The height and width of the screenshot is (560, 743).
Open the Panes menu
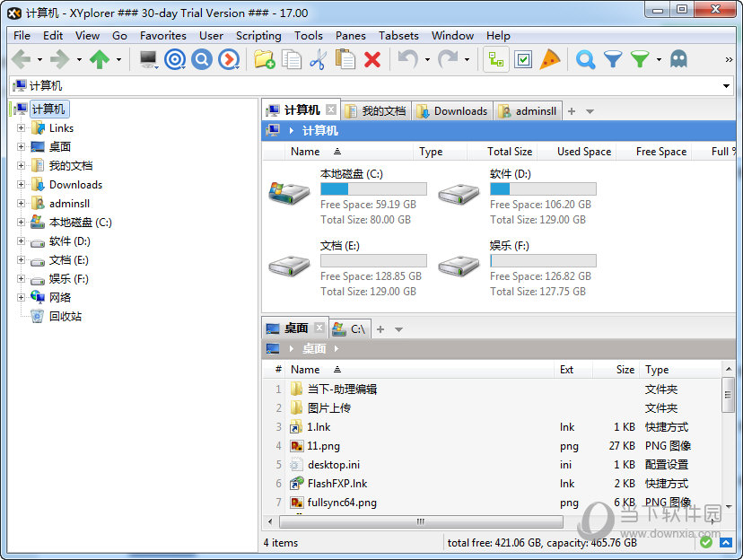coord(351,36)
